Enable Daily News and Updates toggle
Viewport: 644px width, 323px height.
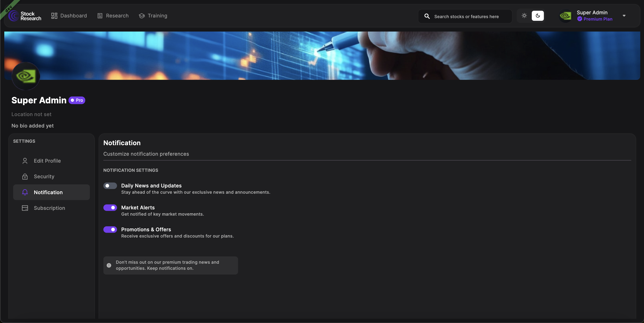[110, 186]
